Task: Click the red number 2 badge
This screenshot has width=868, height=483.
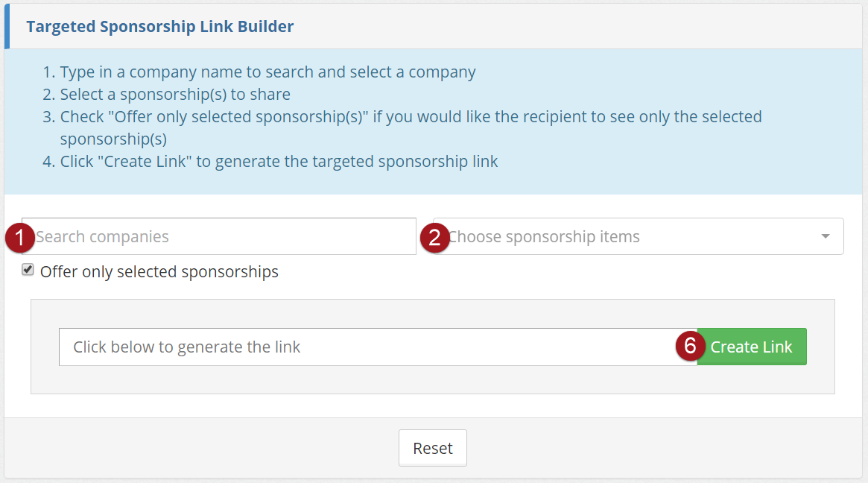Action: pos(435,237)
